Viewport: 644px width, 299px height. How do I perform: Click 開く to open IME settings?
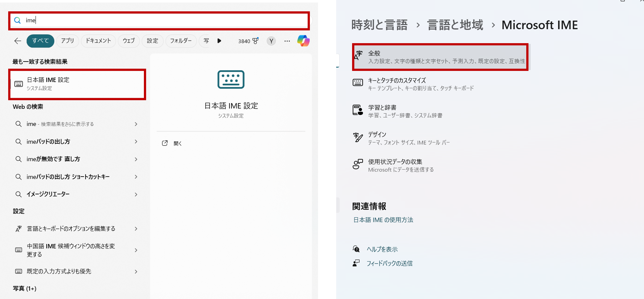pos(177,143)
